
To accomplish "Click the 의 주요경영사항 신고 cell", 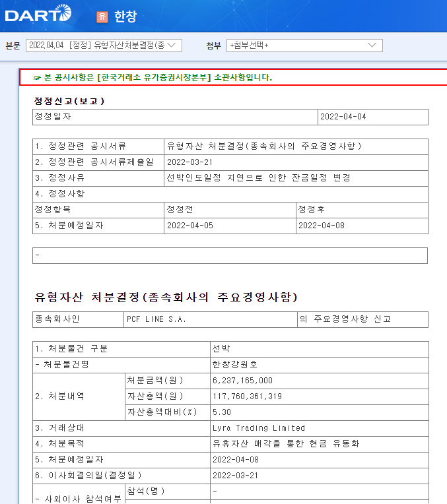I will pyautogui.click(x=362, y=319).
